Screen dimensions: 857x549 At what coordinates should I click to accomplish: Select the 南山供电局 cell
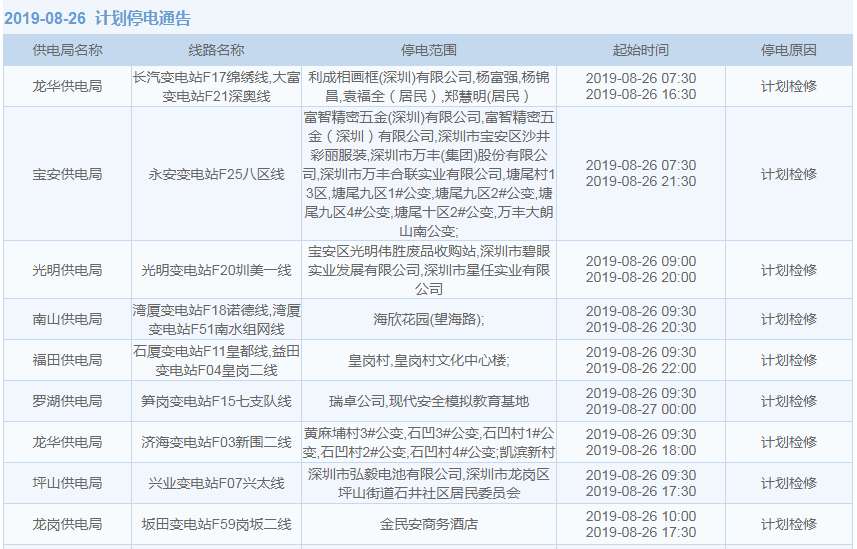tap(67, 320)
